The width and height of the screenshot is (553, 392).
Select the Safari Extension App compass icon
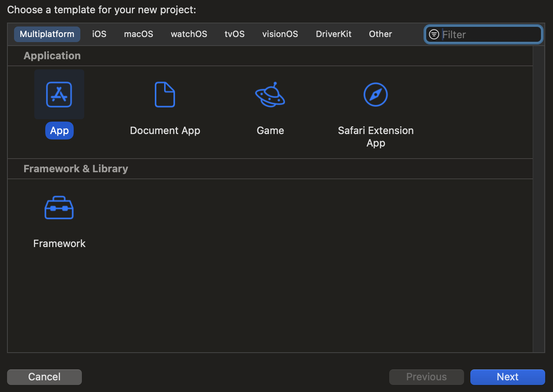point(376,94)
